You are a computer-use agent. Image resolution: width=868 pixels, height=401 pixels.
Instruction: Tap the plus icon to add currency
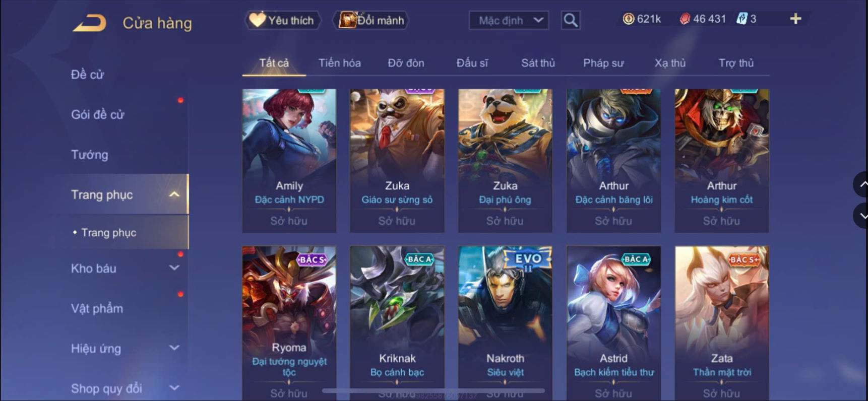pos(795,19)
